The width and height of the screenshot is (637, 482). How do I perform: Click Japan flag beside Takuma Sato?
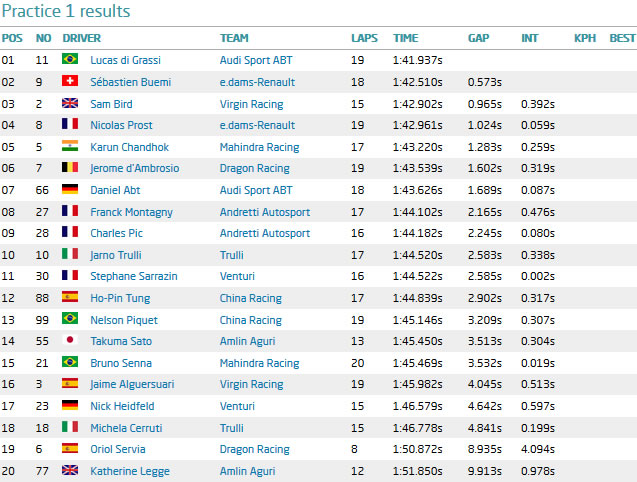click(70, 340)
